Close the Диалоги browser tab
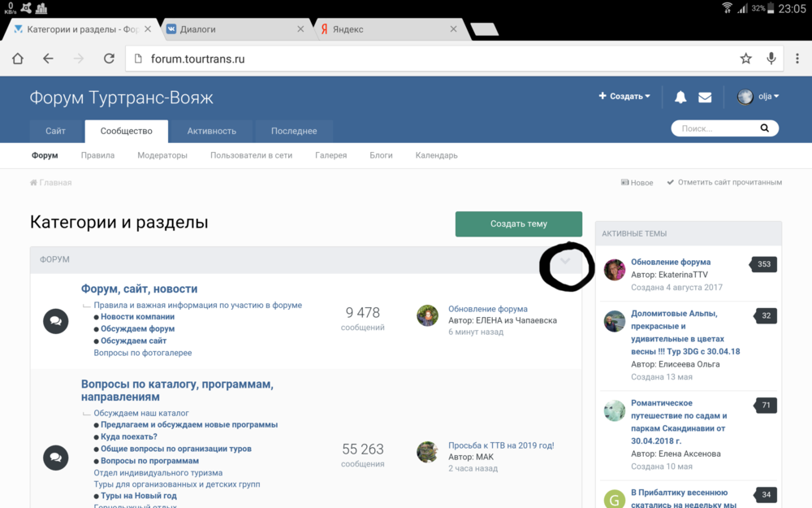The height and width of the screenshot is (508, 812). tap(300, 29)
